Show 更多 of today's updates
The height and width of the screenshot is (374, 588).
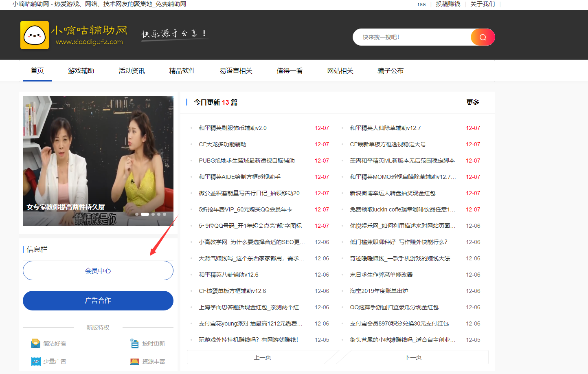[472, 102]
